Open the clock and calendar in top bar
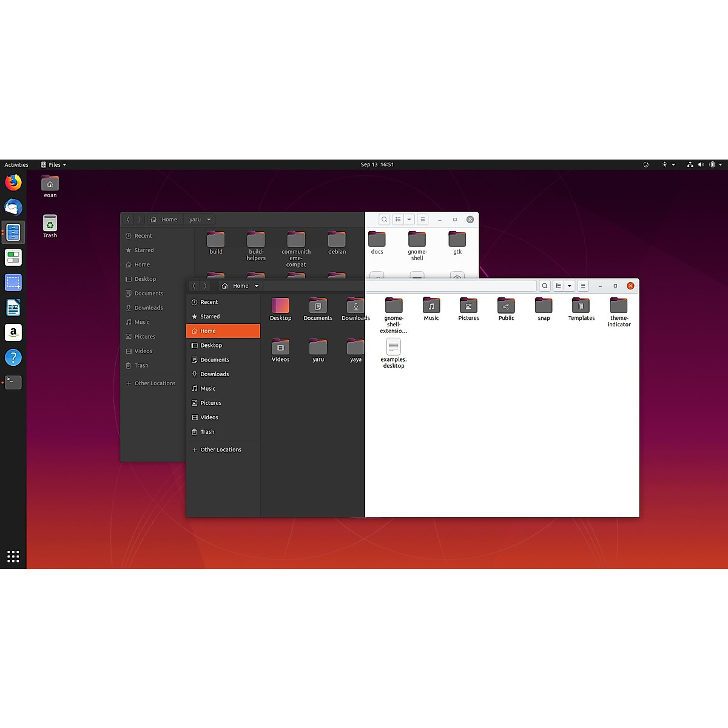This screenshot has width=728, height=728. pyautogui.click(x=377, y=164)
